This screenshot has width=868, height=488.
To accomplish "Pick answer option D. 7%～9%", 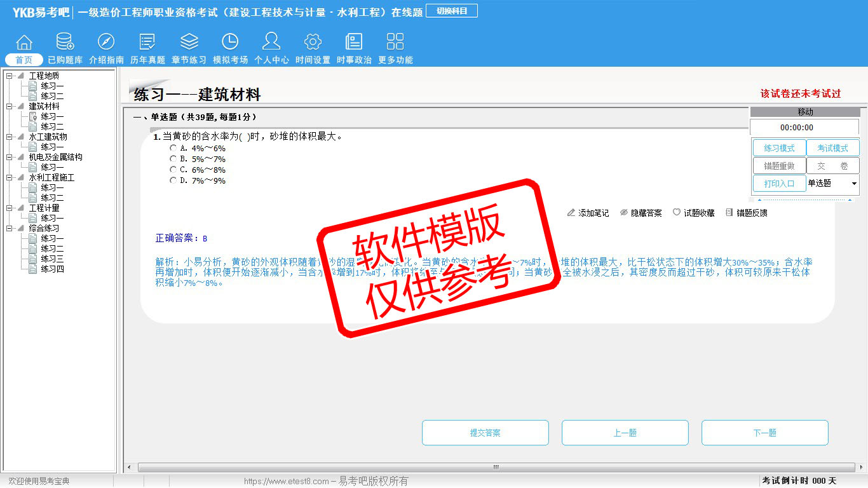I will [x=173, y=180].
